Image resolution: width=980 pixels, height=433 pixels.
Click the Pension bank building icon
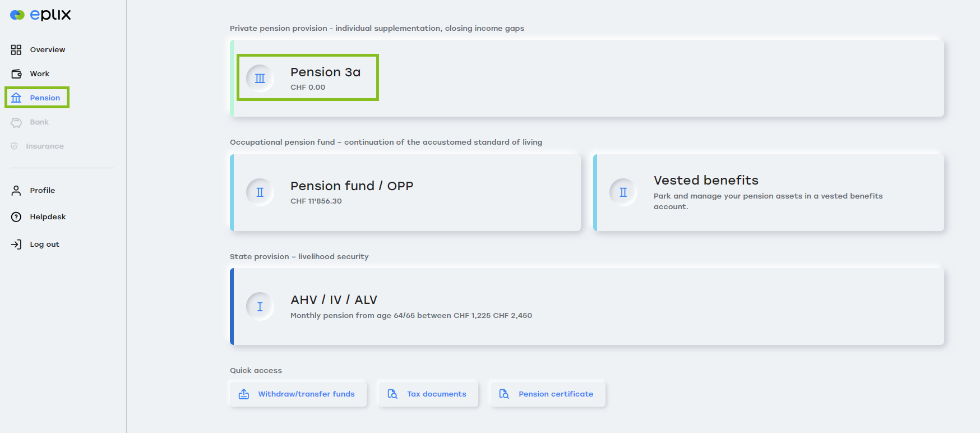16,98
